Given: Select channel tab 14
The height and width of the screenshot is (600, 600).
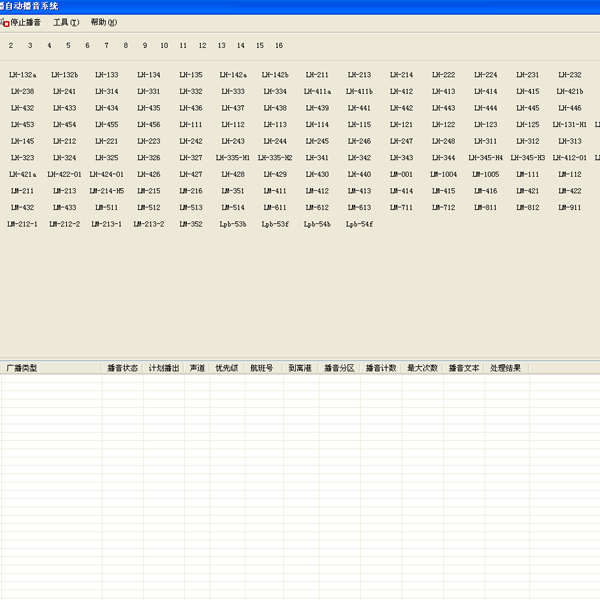Looking at the screenshot, I should click(241, 46).
